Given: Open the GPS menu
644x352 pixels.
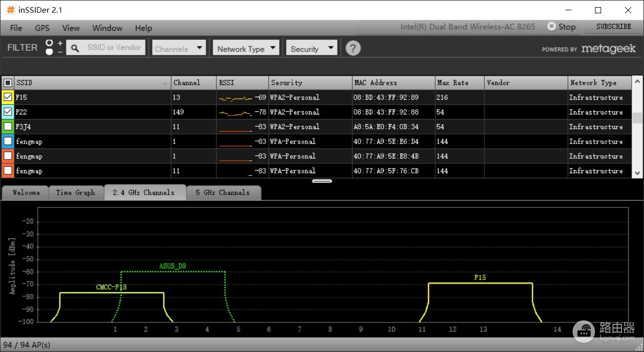Looking at the screenshot, I should point(42,28).
